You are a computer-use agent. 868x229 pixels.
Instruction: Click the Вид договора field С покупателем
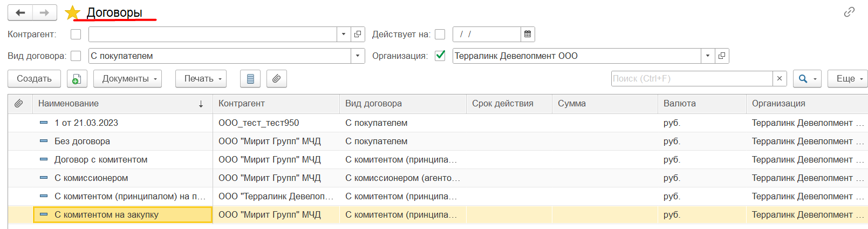tap(220, 56)
